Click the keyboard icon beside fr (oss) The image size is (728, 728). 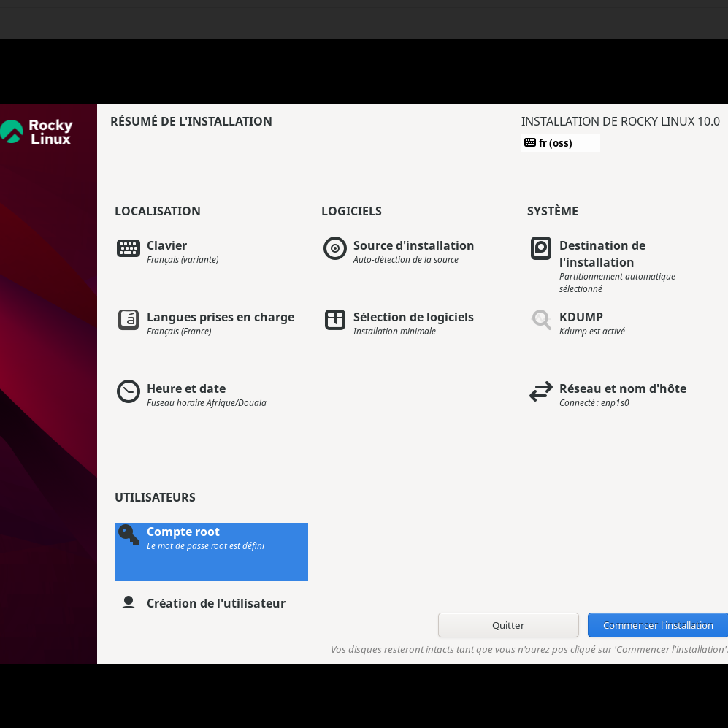click(529, 142)
